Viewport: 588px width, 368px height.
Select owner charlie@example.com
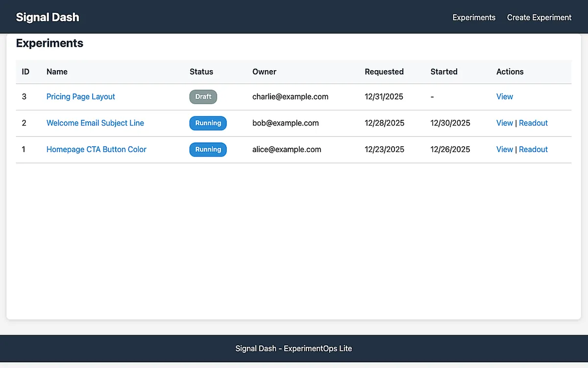[291, 97]
